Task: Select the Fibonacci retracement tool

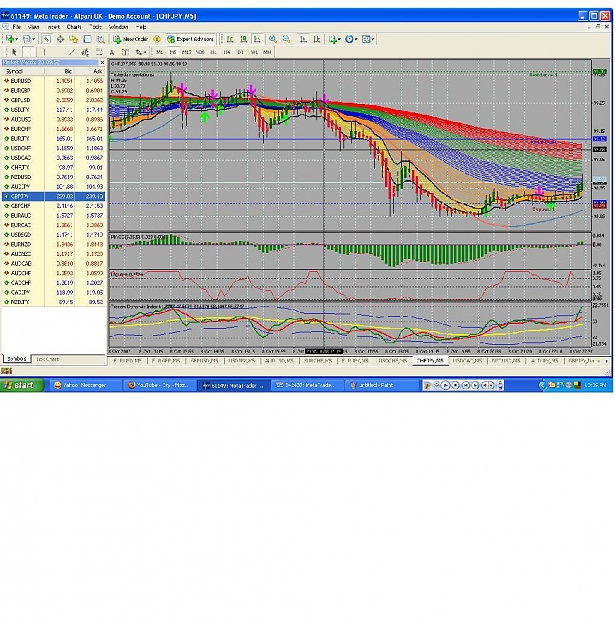Action: coord(98,52)
